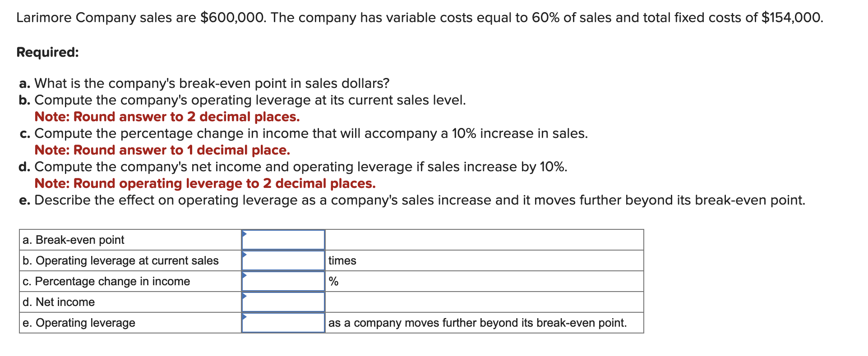This screenshot has width=868, height=356.
Task: Click the blue triangle on Percentage change cell
Action: point(245,275)
